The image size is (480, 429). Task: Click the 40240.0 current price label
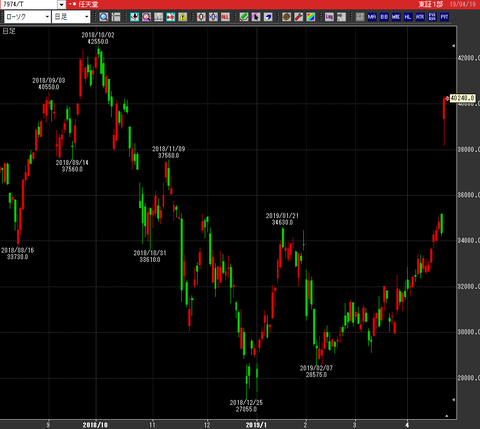click(x=462, y=98)
